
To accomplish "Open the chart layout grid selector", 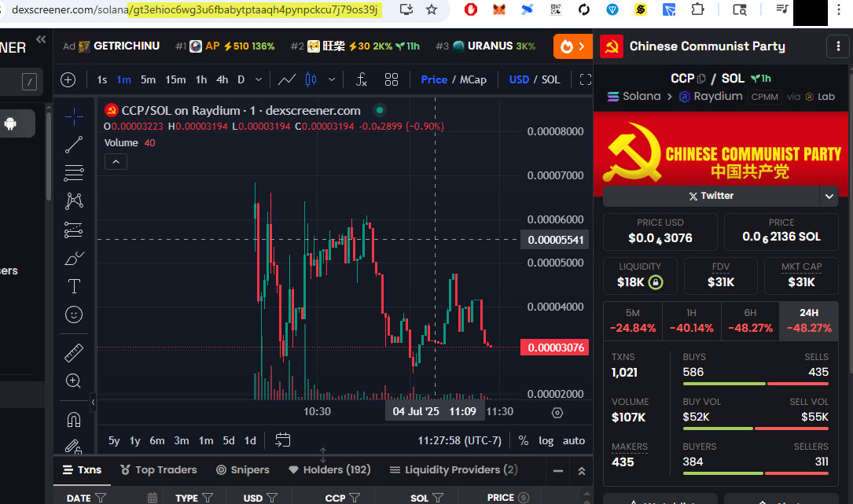I will click(x=392, y=80).
